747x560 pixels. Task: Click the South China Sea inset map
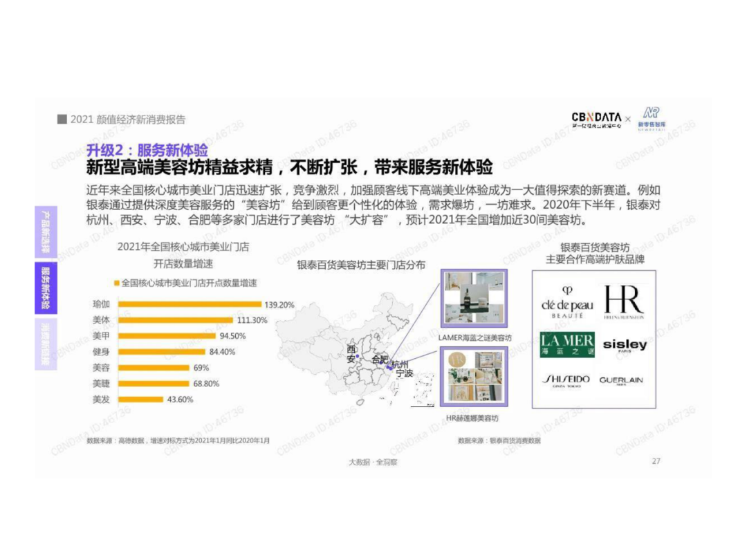tap(423, 389)
